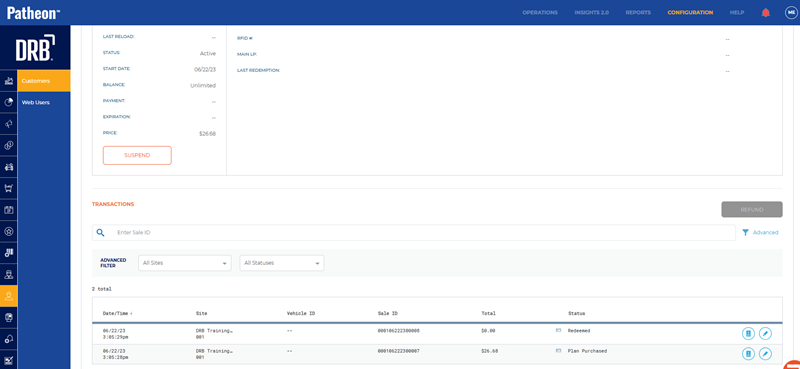Open the car sidebar icon
The width and height of the screenshot is (800, 369).
[x=8, y=166]
